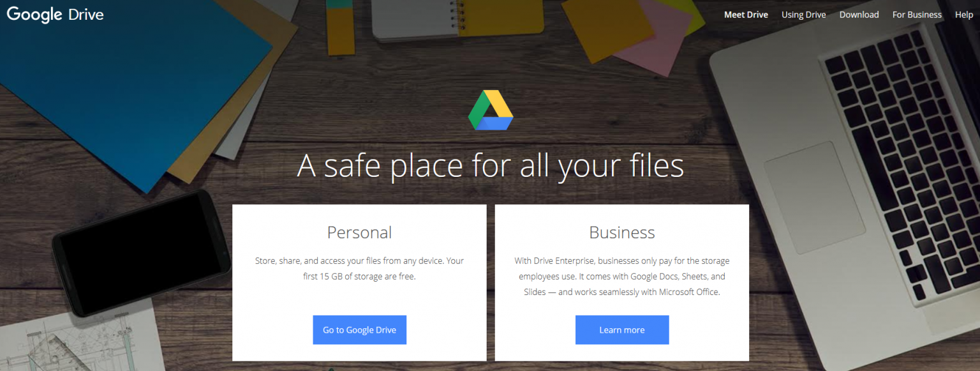Click the colorful Drive triangle above the headline
This screenshot has height=371, width=980.
[x=490, y=110]
